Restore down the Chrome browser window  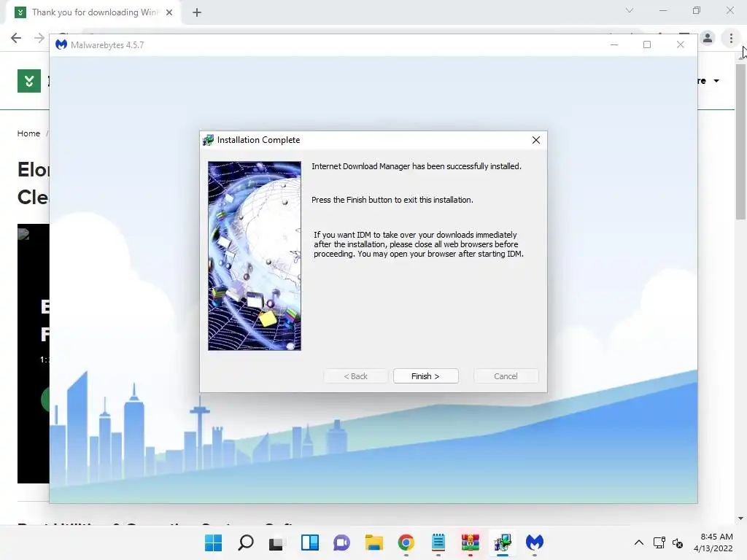697,10
